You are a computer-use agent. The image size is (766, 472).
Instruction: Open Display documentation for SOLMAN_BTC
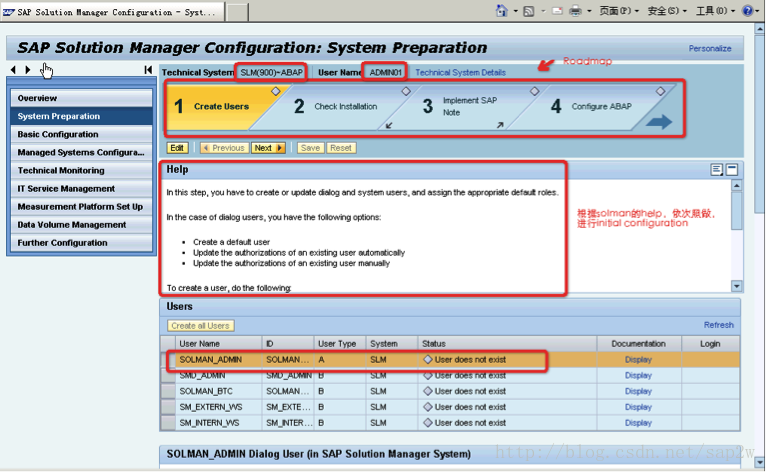(x=638, y=391)
